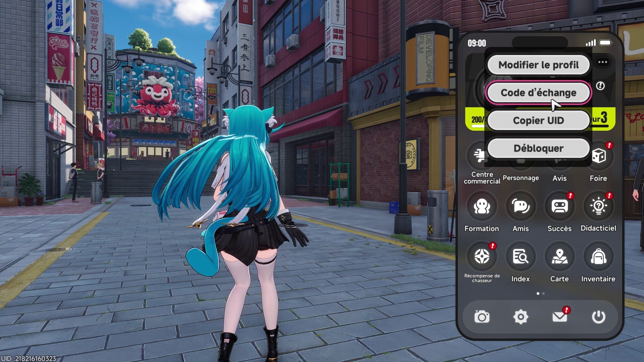Viewport: 644px width, 362px height.
Task: Open the camera photo mode icon
Action: [482, 317]
